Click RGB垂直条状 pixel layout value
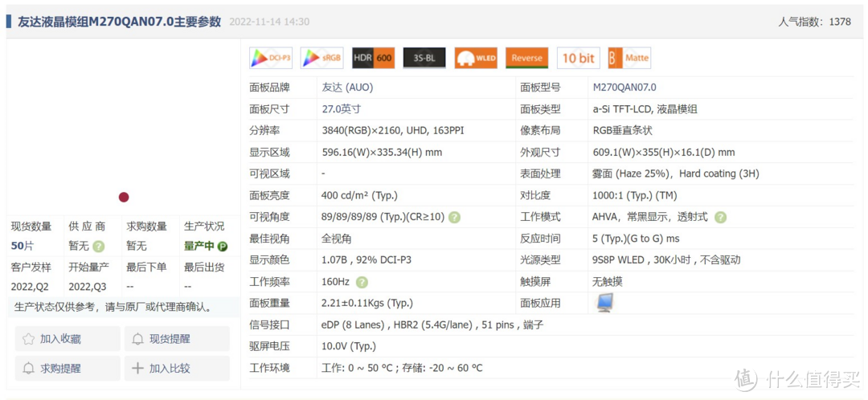This screenshot has height=400, width=868. click(623, 131)
